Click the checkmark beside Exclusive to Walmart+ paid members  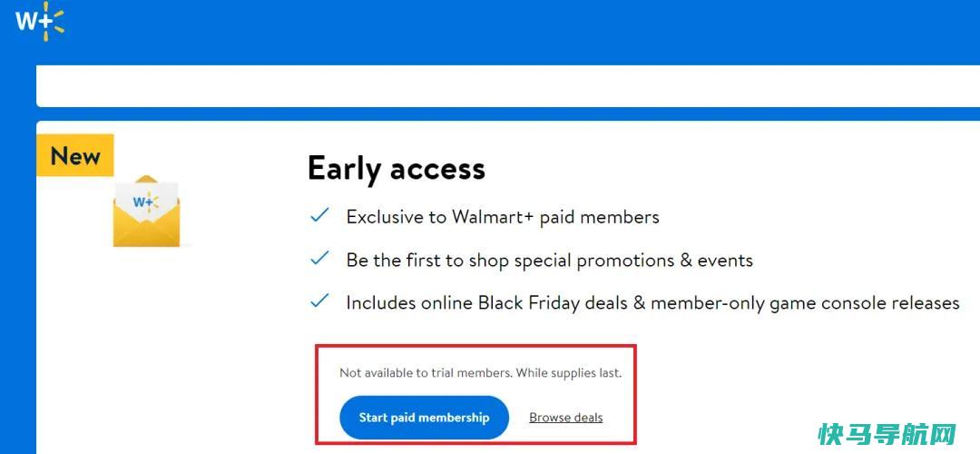(x=320, y=216)
